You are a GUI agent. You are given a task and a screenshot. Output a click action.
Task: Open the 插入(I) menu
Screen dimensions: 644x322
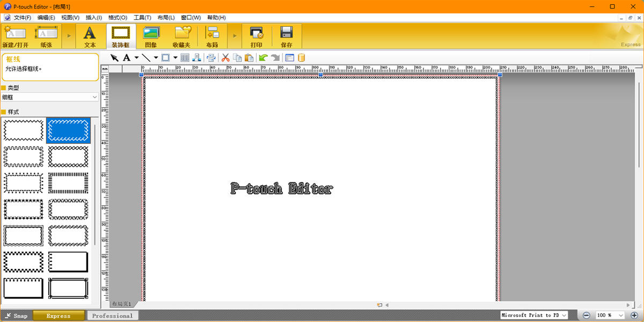point(94,18)
